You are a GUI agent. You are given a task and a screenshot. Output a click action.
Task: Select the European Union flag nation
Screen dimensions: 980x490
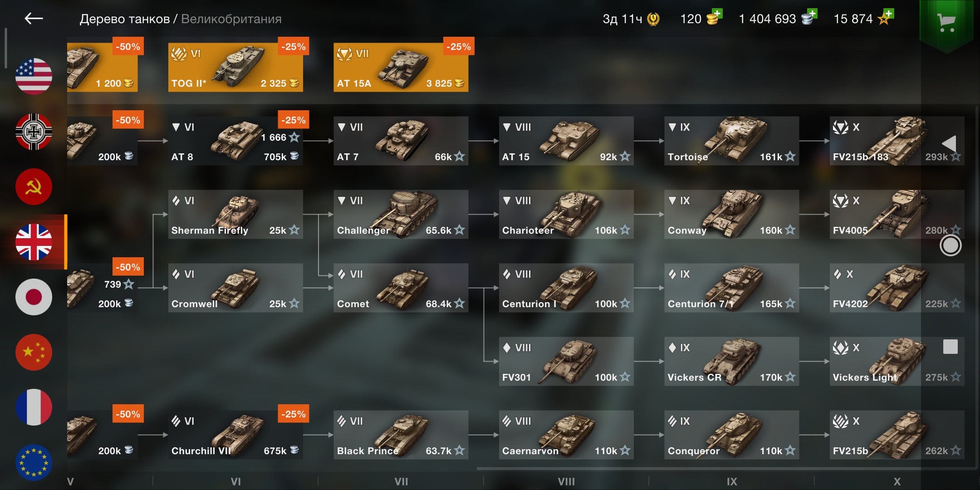point(34,462)
